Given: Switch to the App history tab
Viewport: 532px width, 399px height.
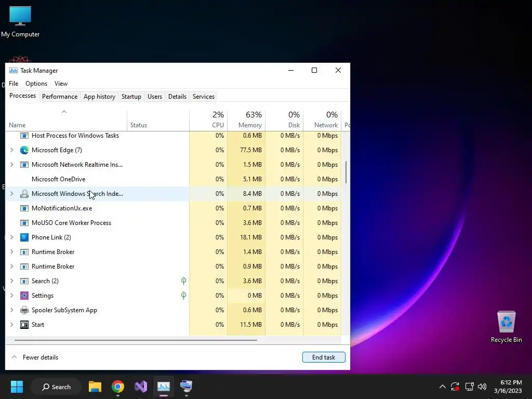Looking at the screenshot, I should tap(99, 97).
